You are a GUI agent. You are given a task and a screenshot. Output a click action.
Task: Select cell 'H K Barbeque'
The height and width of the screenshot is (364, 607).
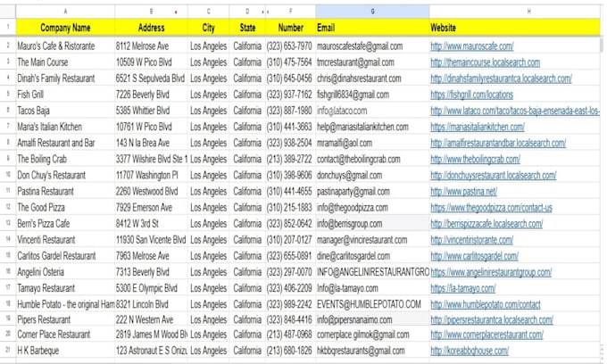(65, 351)
